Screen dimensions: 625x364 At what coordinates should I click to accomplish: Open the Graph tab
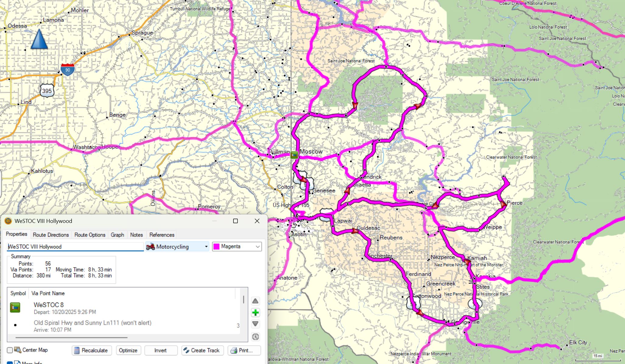point(117,235)
